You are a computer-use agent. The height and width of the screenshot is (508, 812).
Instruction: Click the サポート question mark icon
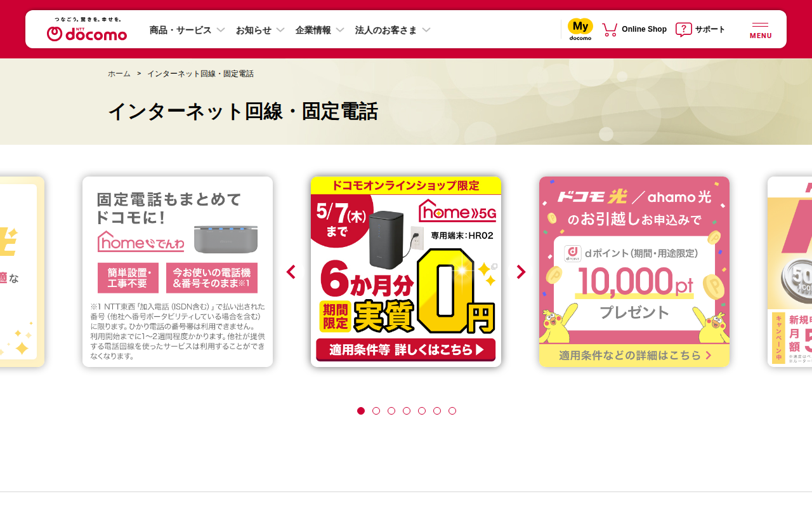(683, 29)
